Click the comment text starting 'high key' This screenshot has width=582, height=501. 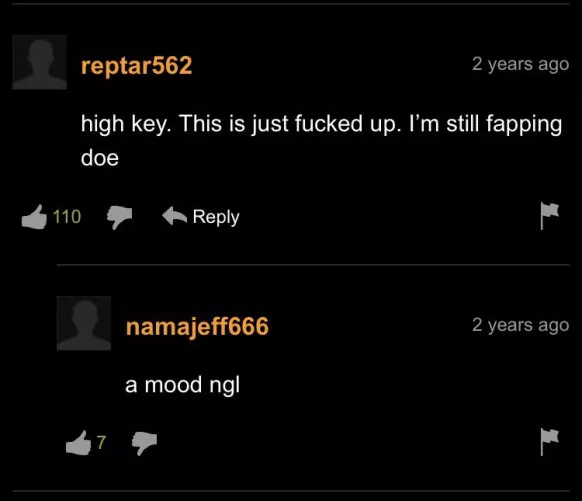point(321,141)
